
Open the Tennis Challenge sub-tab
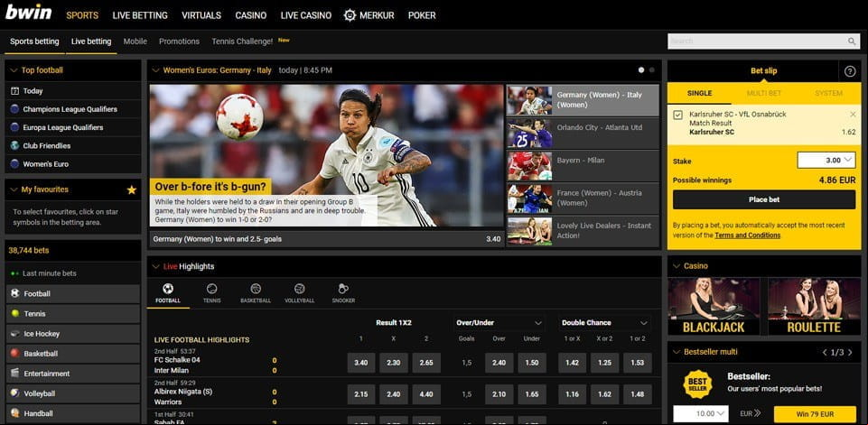[x=242, y=41]
